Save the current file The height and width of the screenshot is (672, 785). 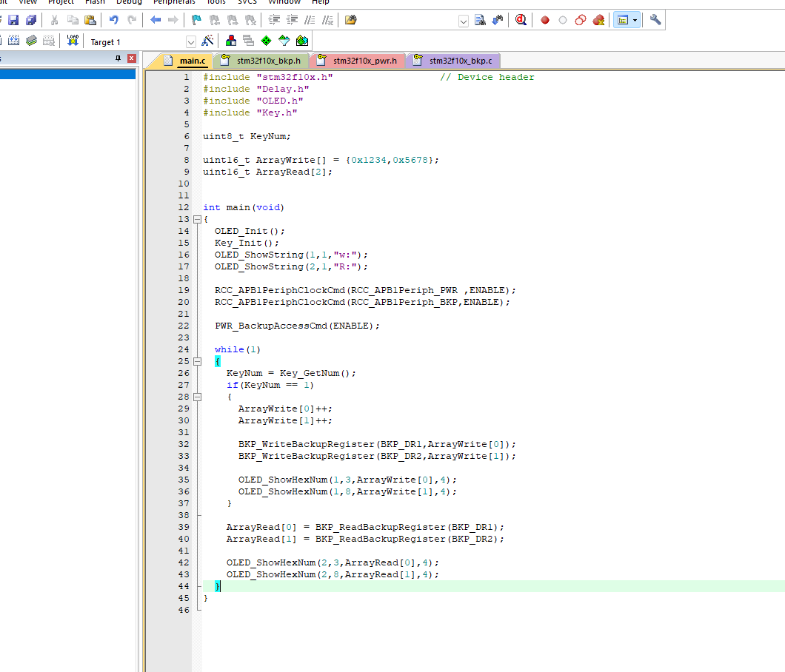(13, 20)
